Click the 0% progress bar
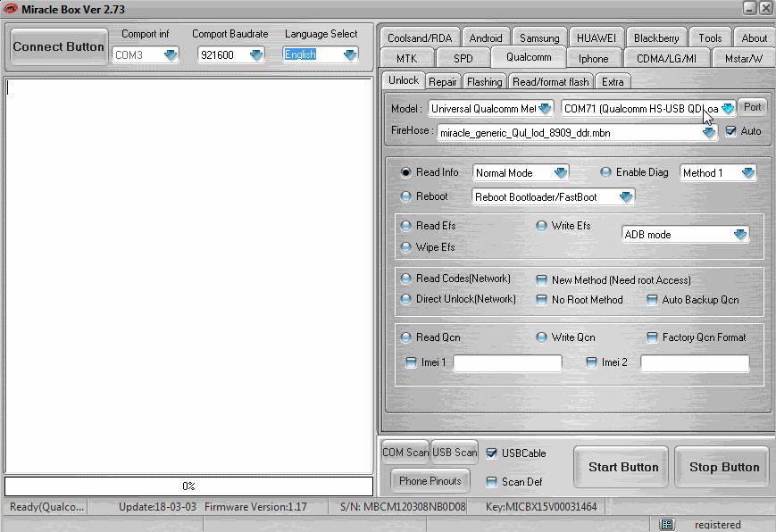Screen dimensions: 776x532 (188, 486)
